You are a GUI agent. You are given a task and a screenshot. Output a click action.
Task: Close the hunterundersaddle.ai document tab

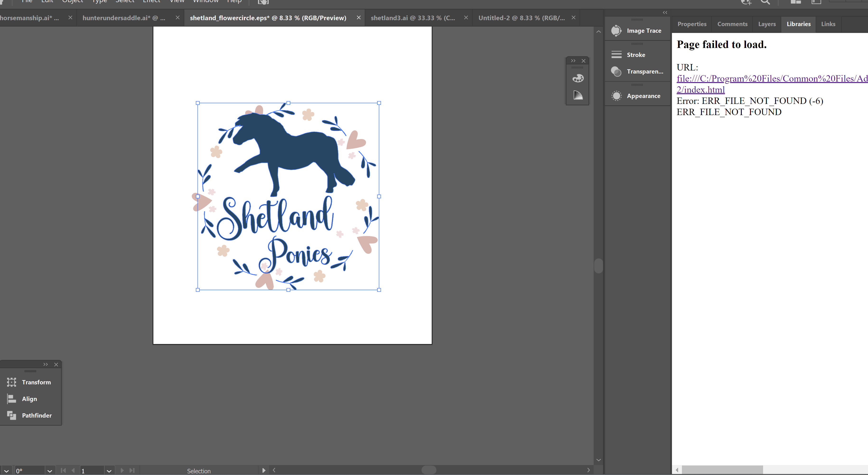178,18
